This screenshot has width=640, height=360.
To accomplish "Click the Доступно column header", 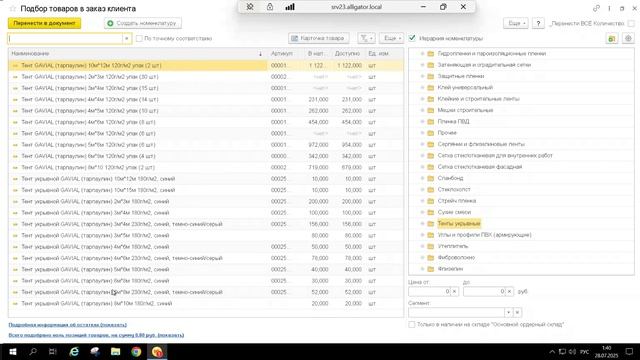I will point(347,54).
